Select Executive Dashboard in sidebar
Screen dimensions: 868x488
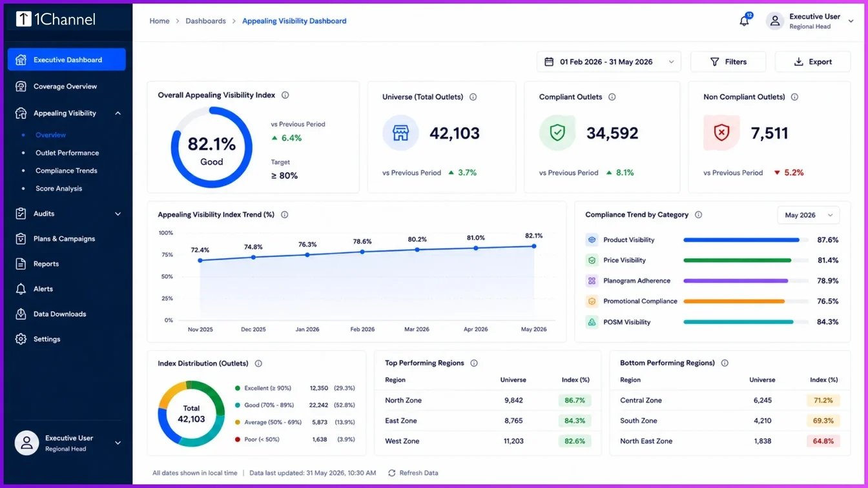[x=67, y=59]
